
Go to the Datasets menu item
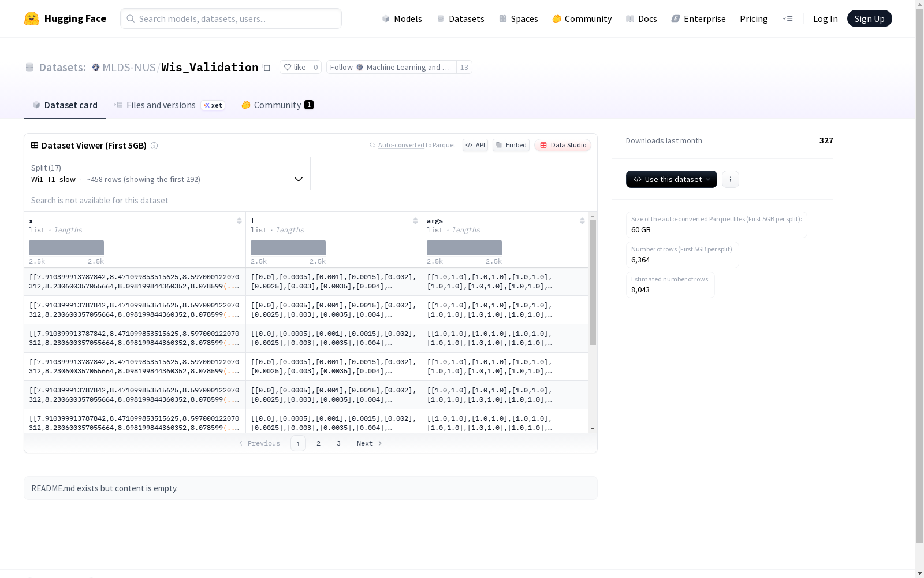tap(460, 18)
